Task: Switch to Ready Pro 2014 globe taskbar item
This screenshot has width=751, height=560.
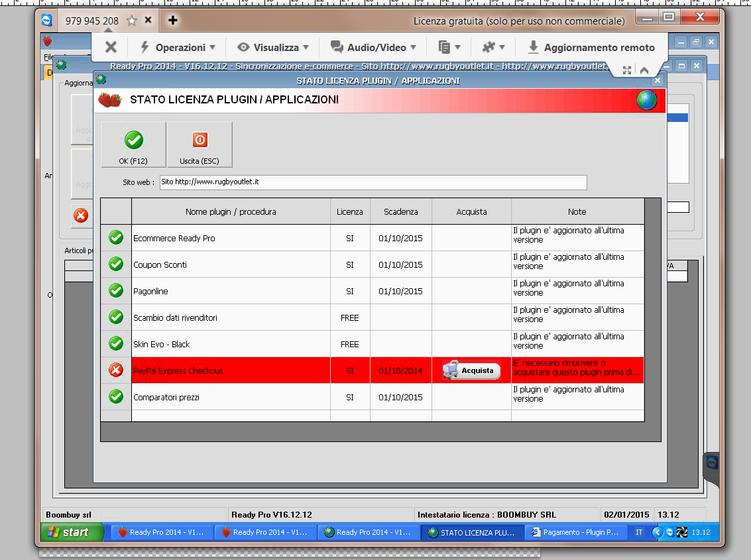Action: coord(369,532)
